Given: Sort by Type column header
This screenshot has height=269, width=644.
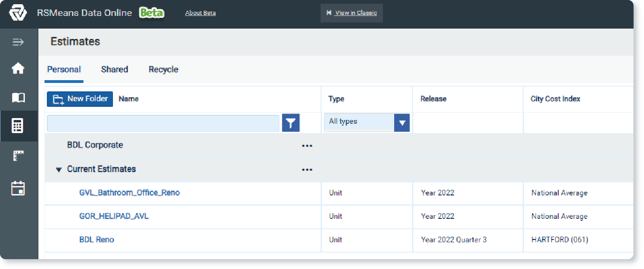Looking at the screenshot, I should [x=336, y=99].
